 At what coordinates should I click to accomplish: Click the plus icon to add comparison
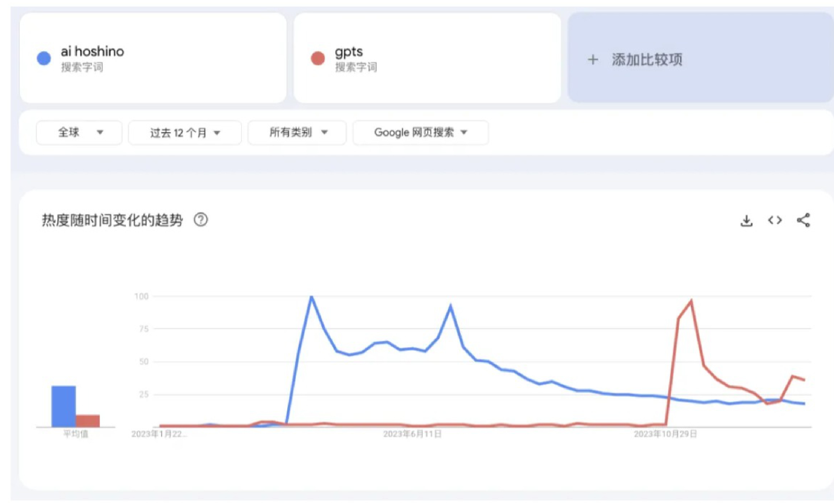593,60
